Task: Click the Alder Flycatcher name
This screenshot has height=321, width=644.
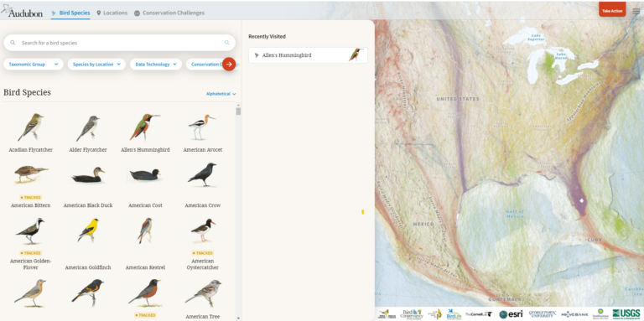Action: click(88, 150)
